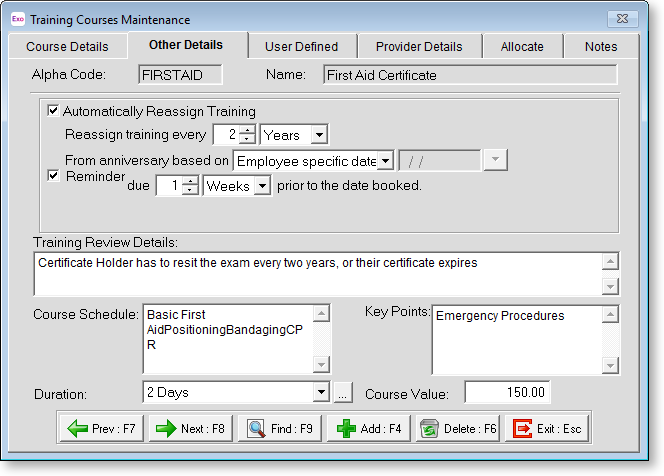Click the ellipsis button beside Duration
The width and height of the screenshot is (664, 476).
tap(342, 393)
